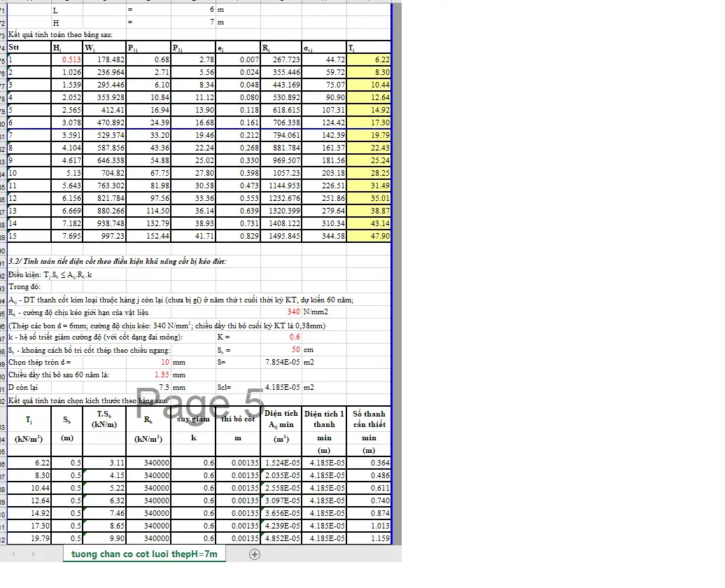The height and width of the screenshot is (588, 725).
Task: Click the red K value 0.6 cell
Action: click(281, 337)
